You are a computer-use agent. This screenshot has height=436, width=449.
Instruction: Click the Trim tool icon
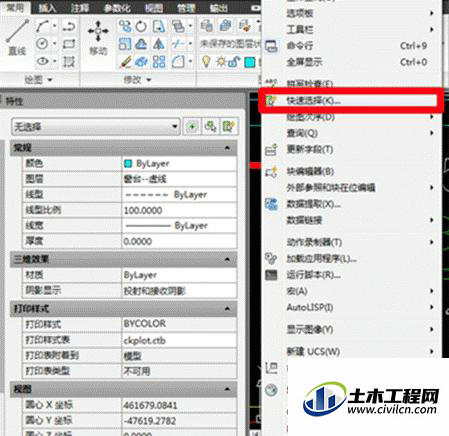click(178, 44)
